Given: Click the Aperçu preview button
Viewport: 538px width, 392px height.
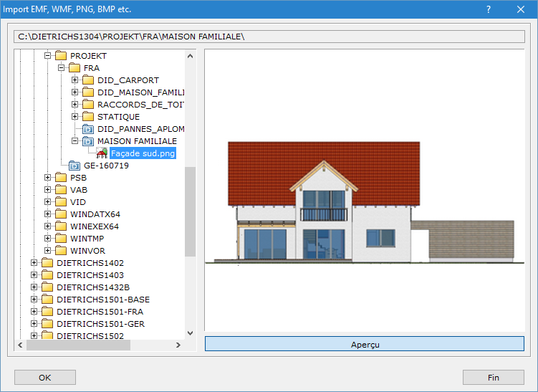Looking at the screenshot, I should [365, 344].
